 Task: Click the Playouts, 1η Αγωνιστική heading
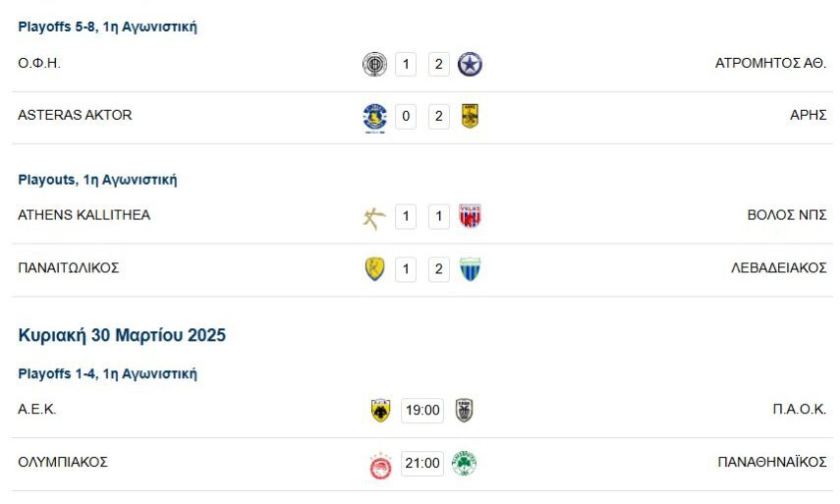point(97,180)
